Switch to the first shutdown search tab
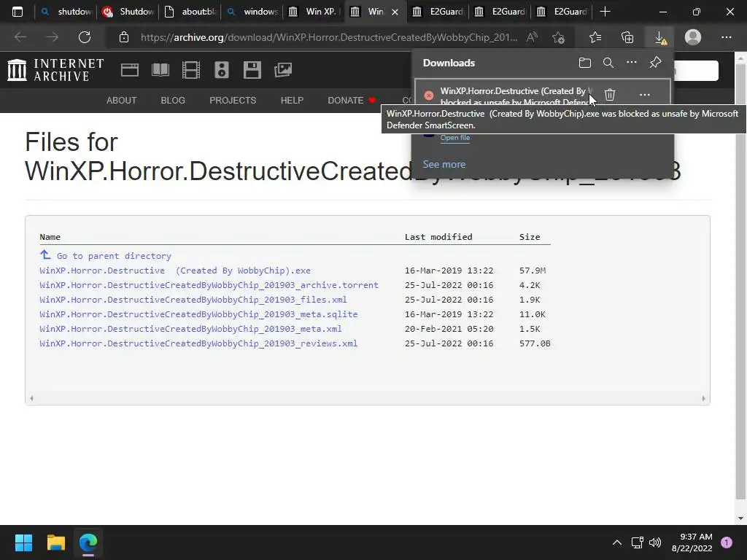 (x=66, y=12)
